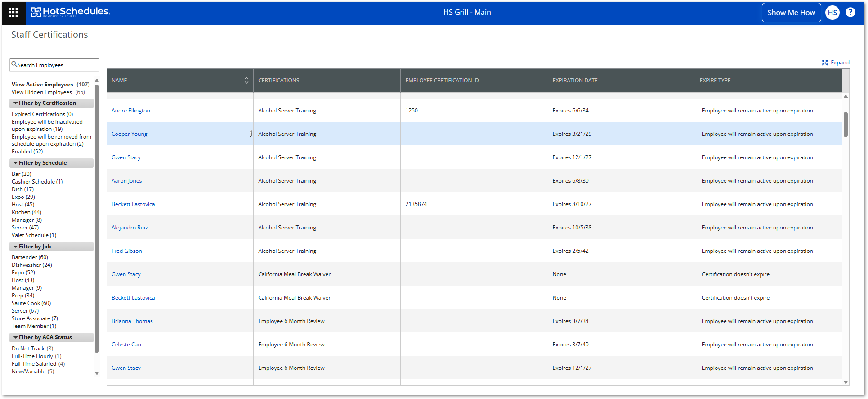Collapse the Filter by Job section
This screenshot has width=868, height=399.
pos(51,247)
